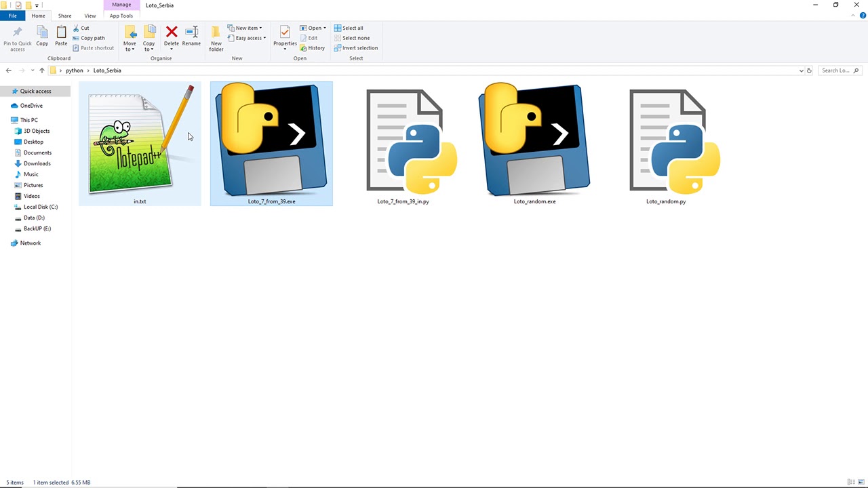
Task: Click Select all
Action: click(349, 28)
